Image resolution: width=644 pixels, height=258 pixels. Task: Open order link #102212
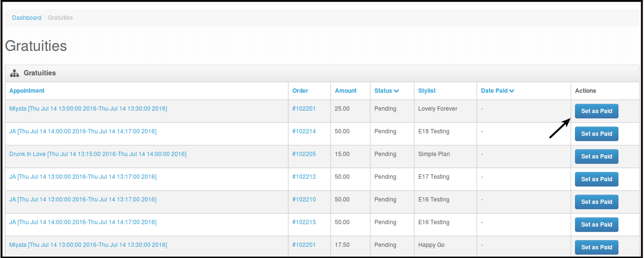pos(304,177)
